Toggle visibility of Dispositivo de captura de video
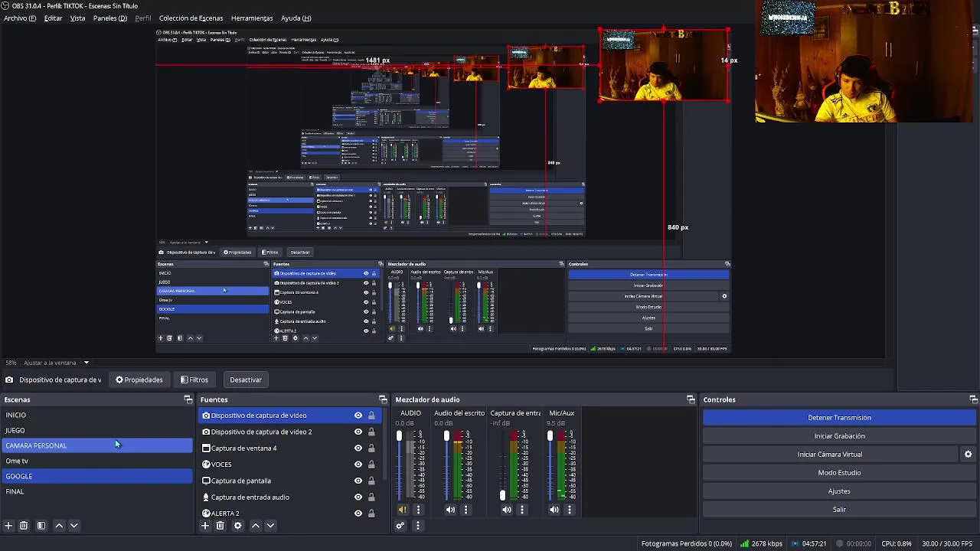The image size is (980, 551). [x=358, y=416]
